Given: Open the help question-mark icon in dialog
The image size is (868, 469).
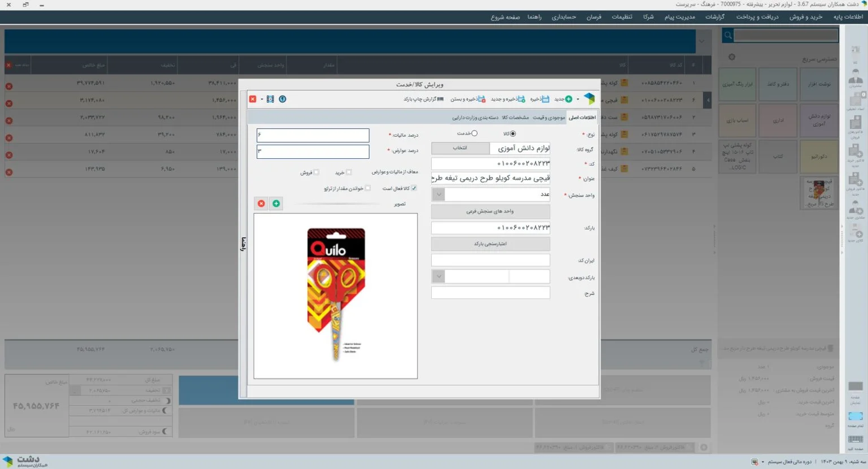Looking at the screenshot, I should (283, 99).
